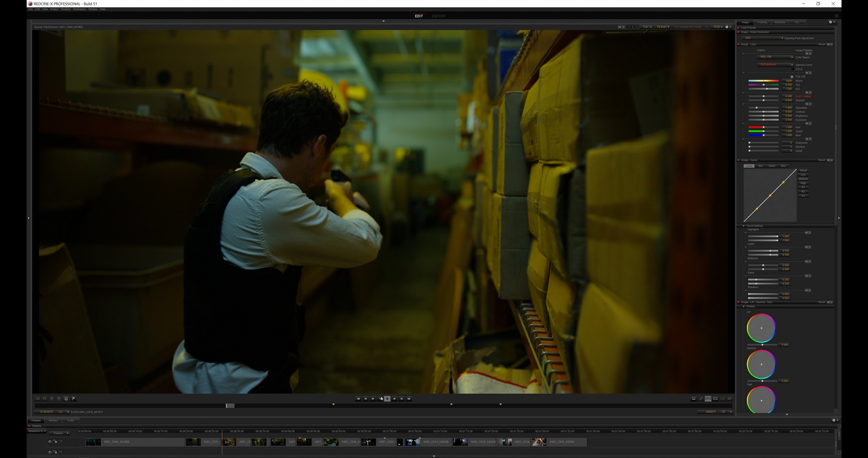
Task: Click the Reset button beside the curve
Action: coord(803,171)
